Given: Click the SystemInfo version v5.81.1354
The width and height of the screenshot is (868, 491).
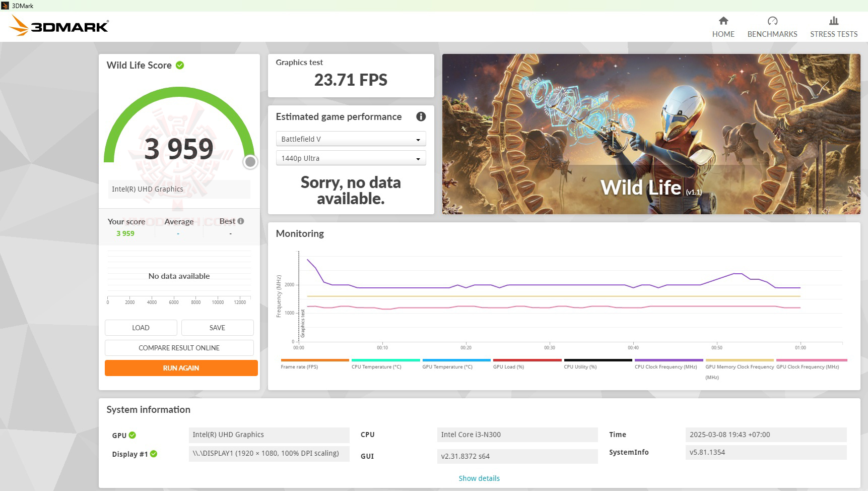Looking at the screenshot, I should 766,452.
